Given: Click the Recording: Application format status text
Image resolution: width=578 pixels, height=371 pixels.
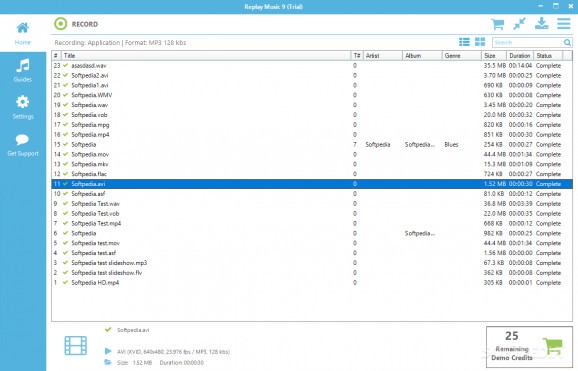Looking at the screenshot, I should (x=120, y=42).
